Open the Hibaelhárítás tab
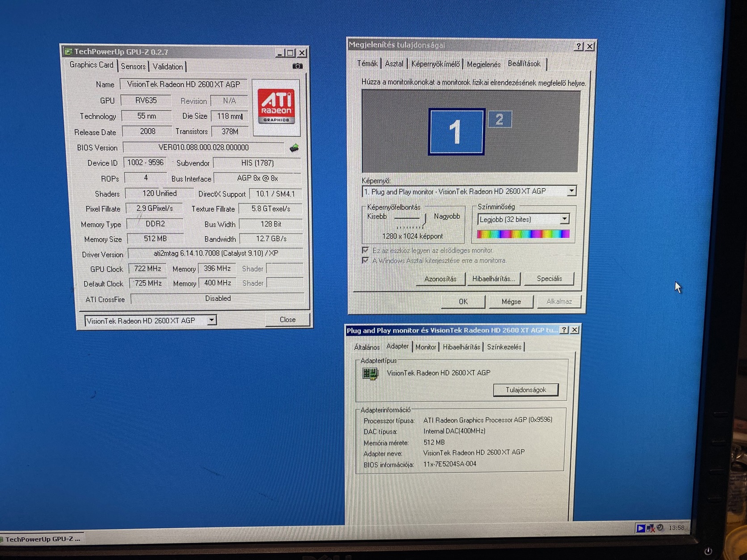This screenshot has width=747, height=560. click(x=461, y=347)
